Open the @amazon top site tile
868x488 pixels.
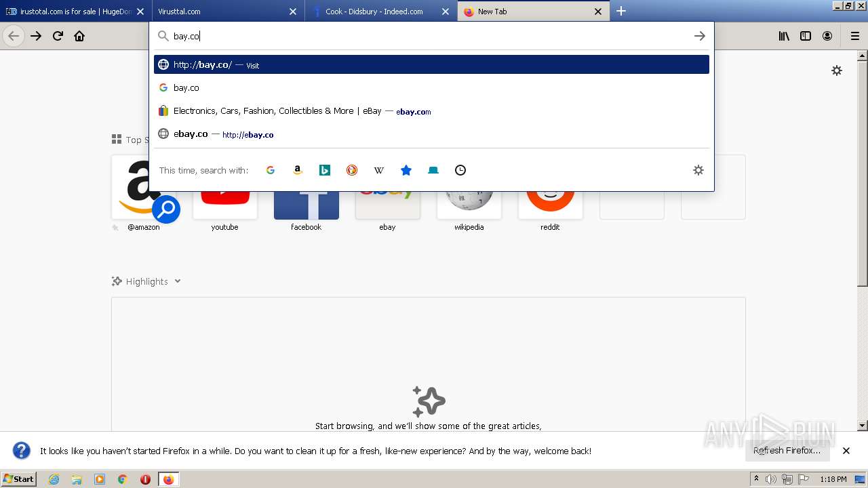pyautogui.click(x=144, y=194)
